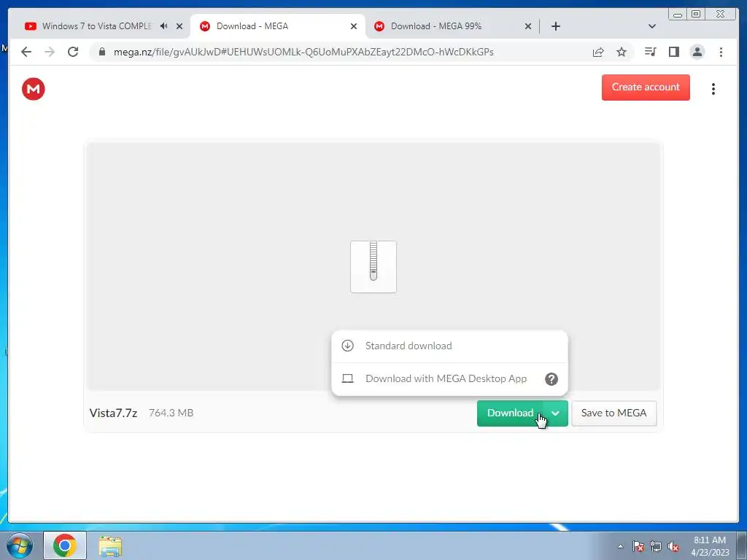
Task: Open the media control icon in toolbar
Action: click(650, 52)
